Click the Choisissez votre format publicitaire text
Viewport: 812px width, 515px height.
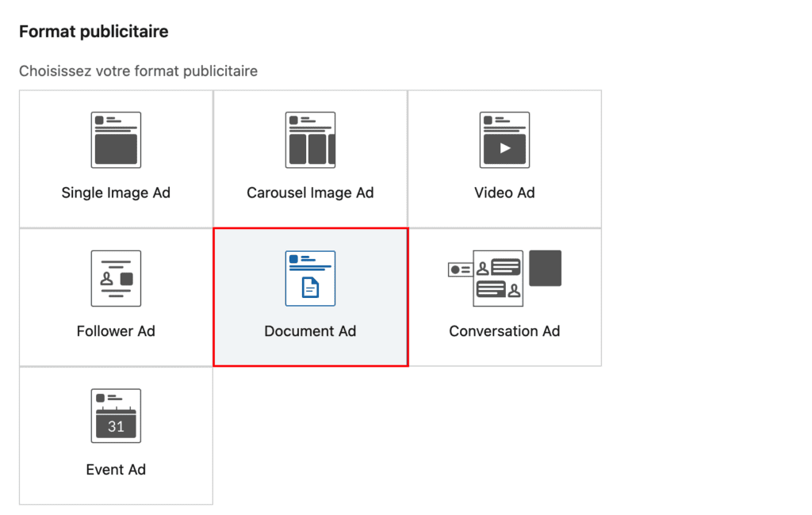tap(138, 71)
